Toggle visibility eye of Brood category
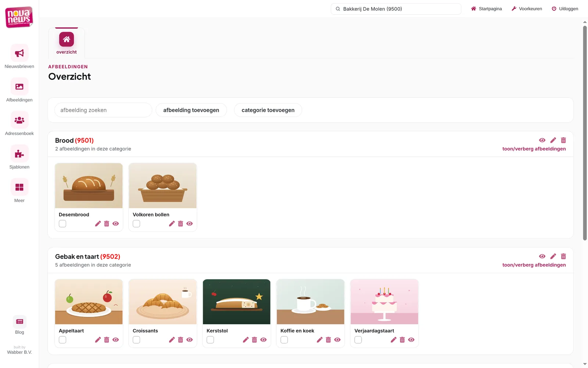The height and width of the screenshot is (368, 588). click(x=542, y=140)
